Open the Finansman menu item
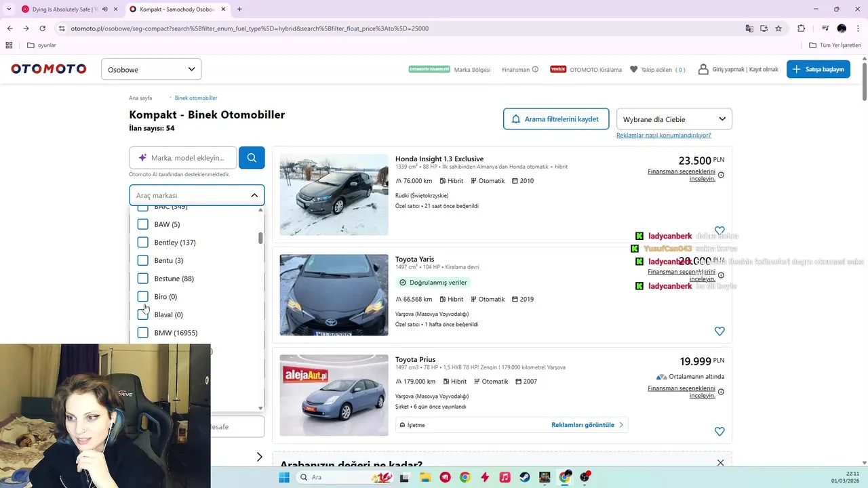This screenshot has width=868, height=488. pos(515,69)
